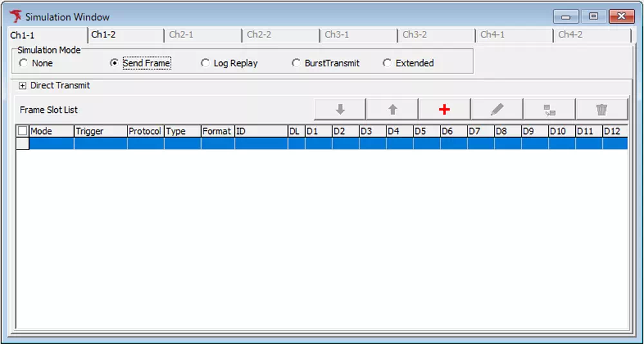Click the move up arrow button

click(x=392, y=110)
